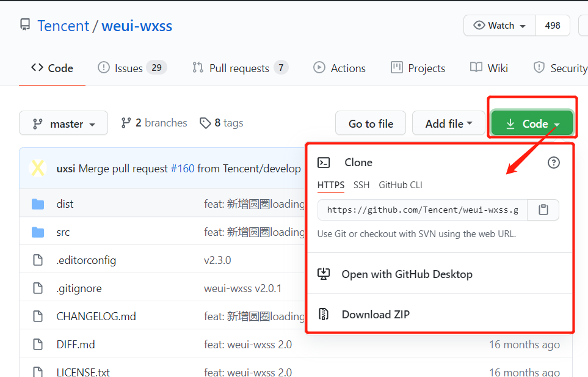Click the 29 issues counter badge

(157, 68)
